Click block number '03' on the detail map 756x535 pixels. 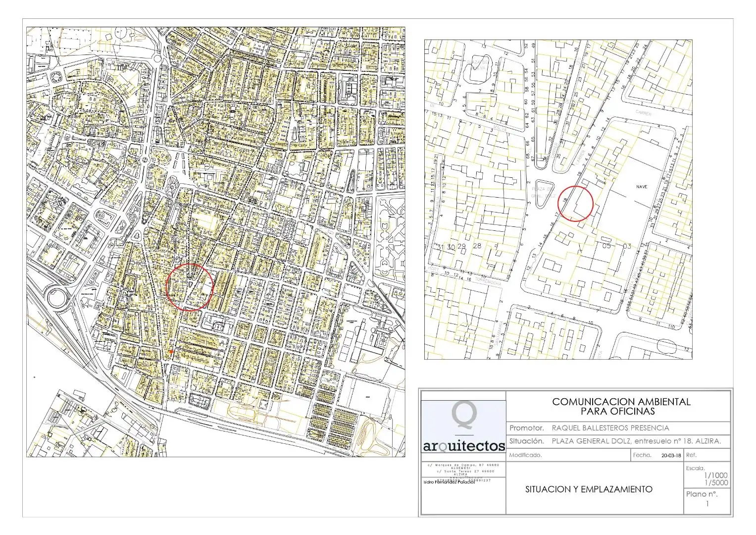627,246
